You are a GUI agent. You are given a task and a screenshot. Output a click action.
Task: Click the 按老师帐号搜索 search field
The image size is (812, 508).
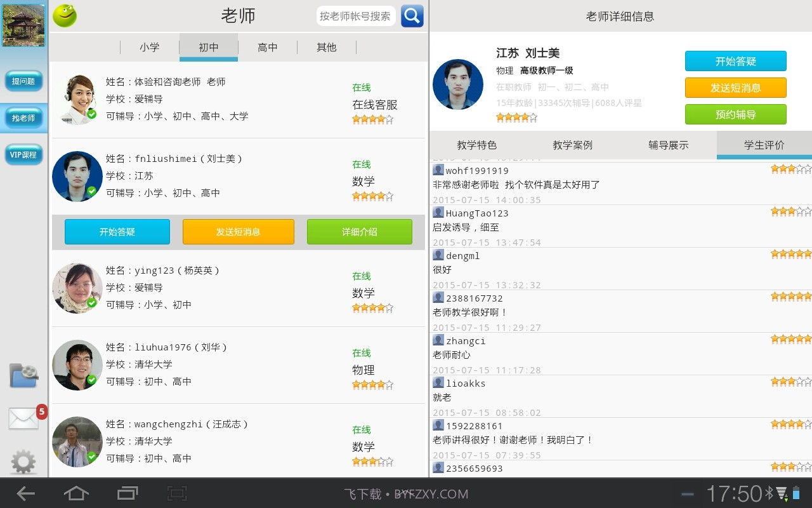coord(356,16)
